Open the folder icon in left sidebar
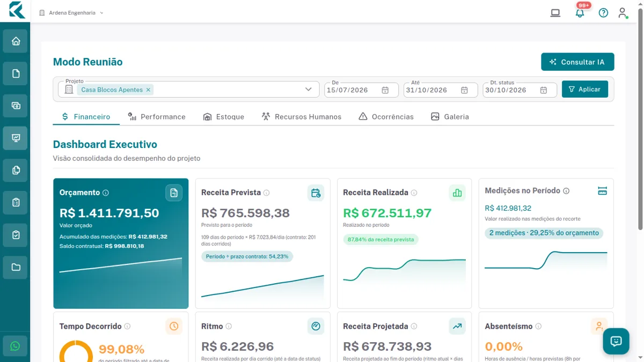This screenshot has width=644, height=362. 16,267
